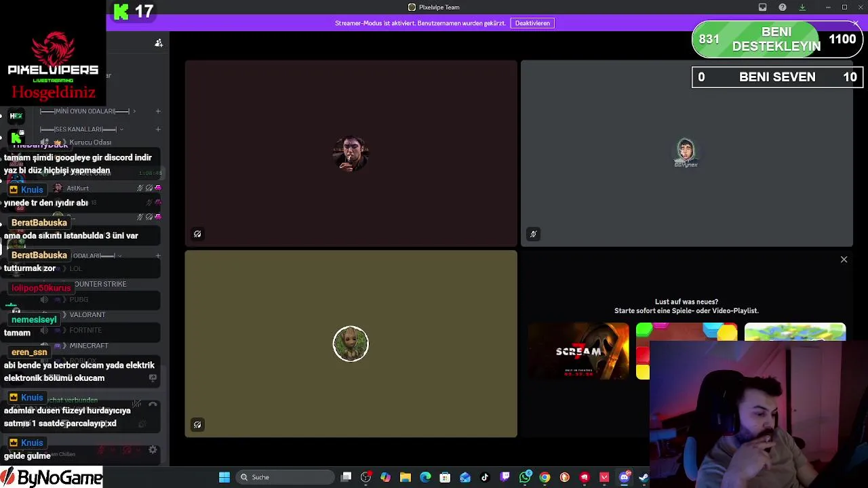
Task: Collapse the SES KANALLARI category
Action: click(81, 129)
